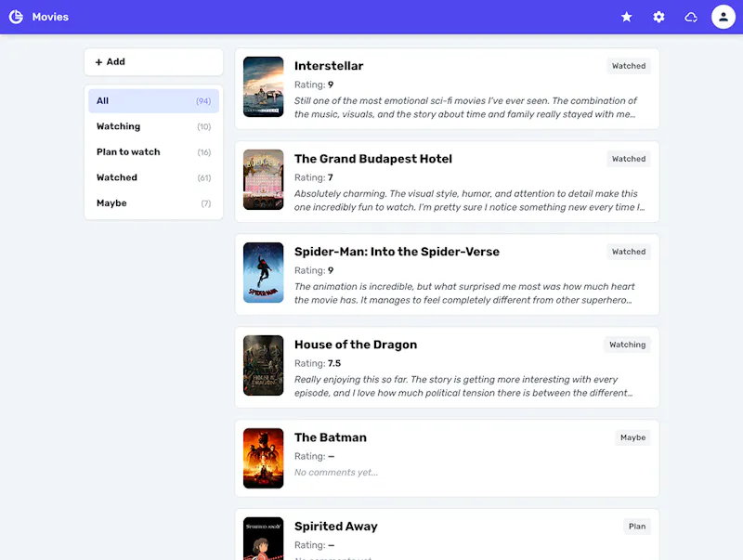743x560 pixels.
Task: Click the Interstellar title
Action: pos(329,66)
